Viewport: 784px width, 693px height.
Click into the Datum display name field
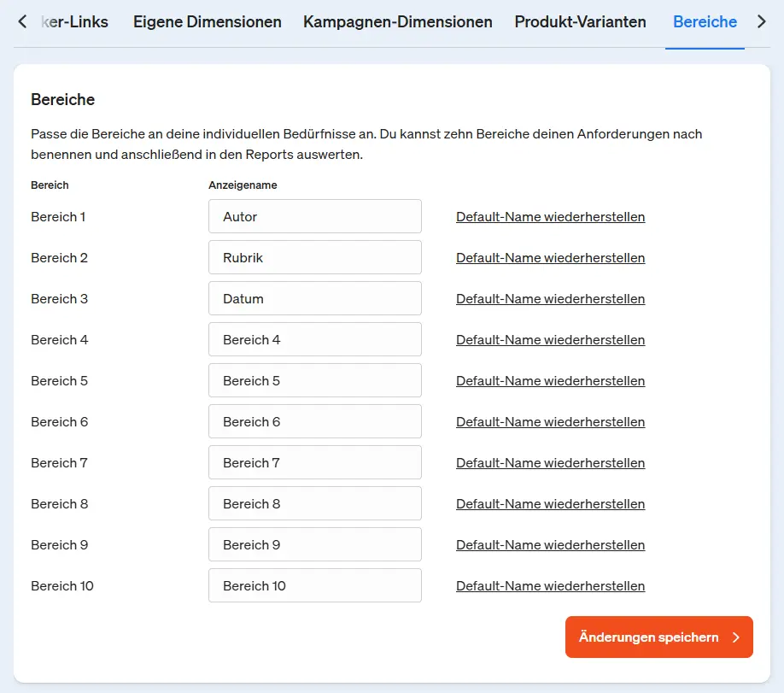(x=314, y=299)
